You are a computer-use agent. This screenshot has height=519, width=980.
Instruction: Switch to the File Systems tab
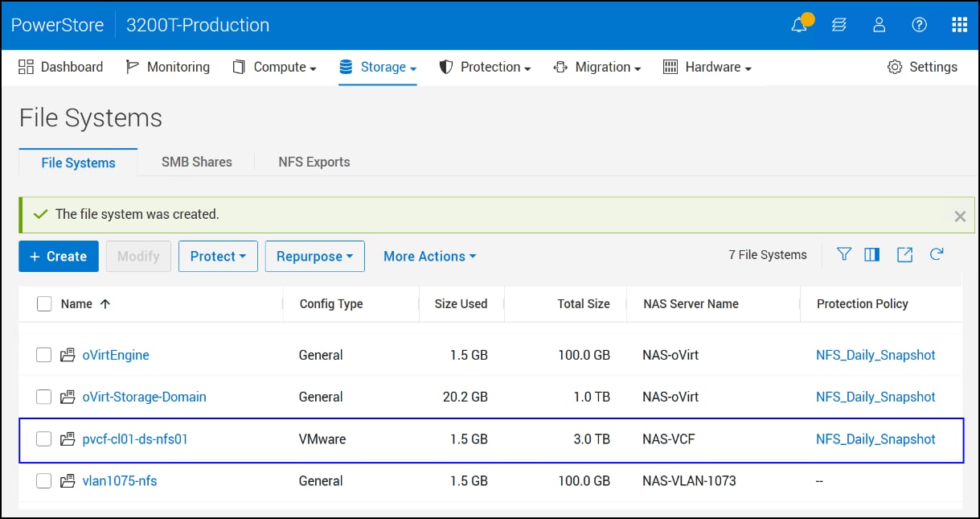[78, 163]
